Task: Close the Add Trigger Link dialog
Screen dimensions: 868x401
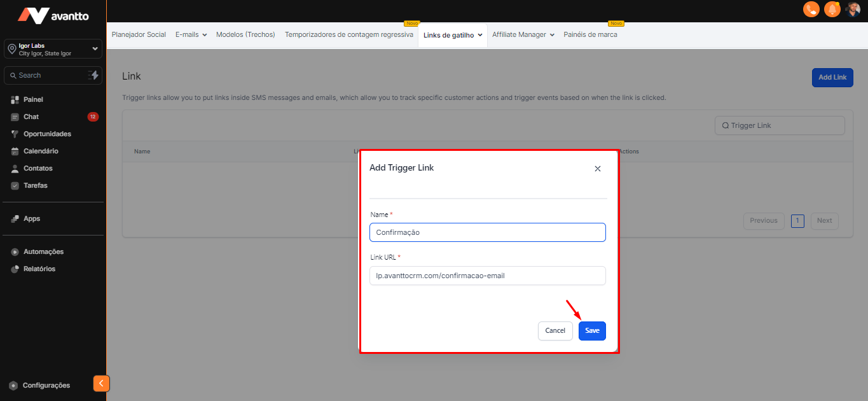Action: tap(597, 169)
